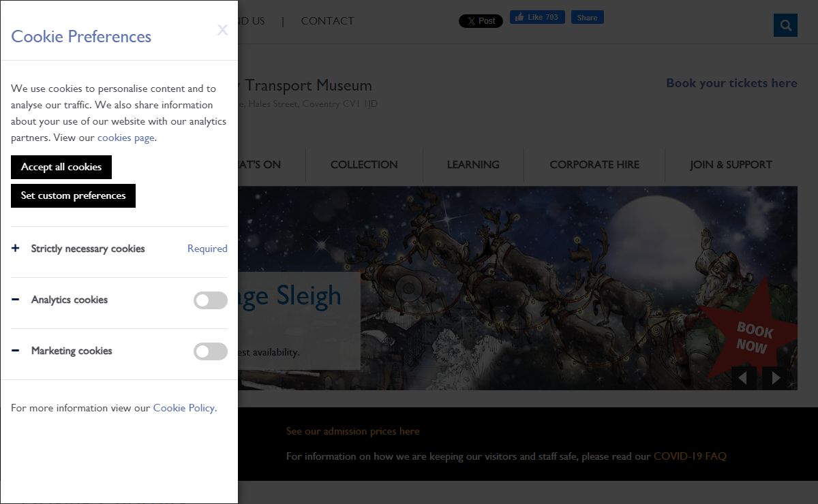Like the page on Facebook
Screen dimensions: 818x504
tap(537, 18)
